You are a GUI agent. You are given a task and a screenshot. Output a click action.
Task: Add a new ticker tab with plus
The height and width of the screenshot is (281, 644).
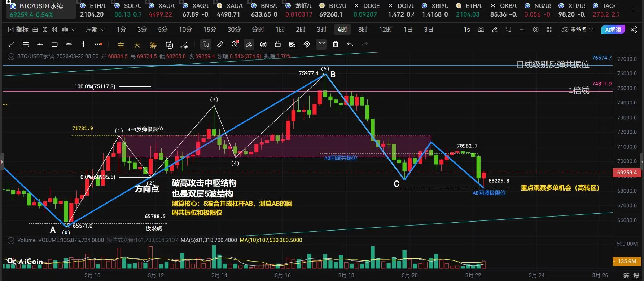(633, 9)
